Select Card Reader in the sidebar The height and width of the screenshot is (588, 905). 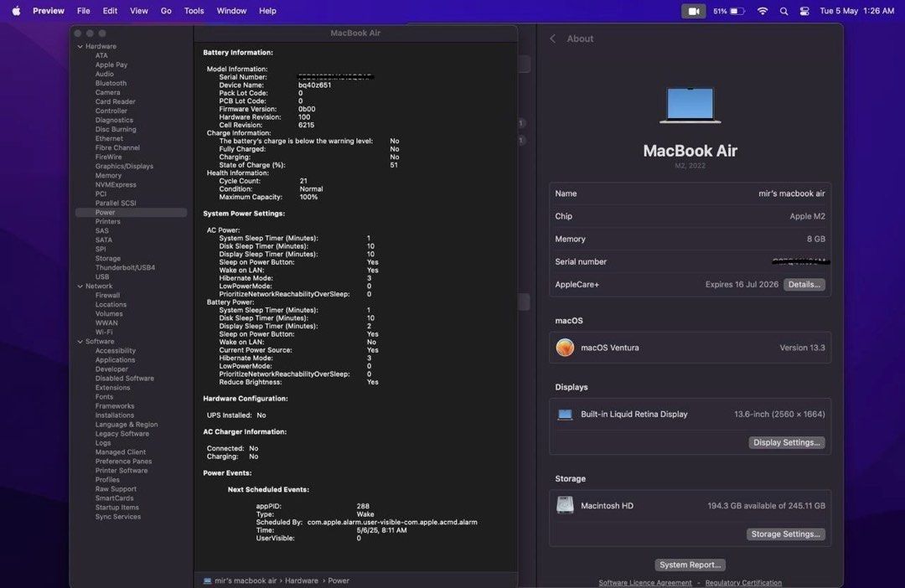pyautogui.click(x=116, y=101)
